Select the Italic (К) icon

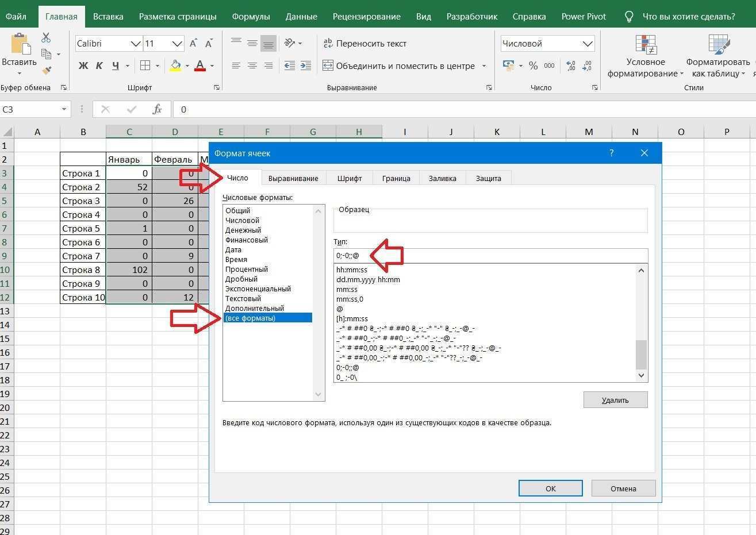coord(99,66)
